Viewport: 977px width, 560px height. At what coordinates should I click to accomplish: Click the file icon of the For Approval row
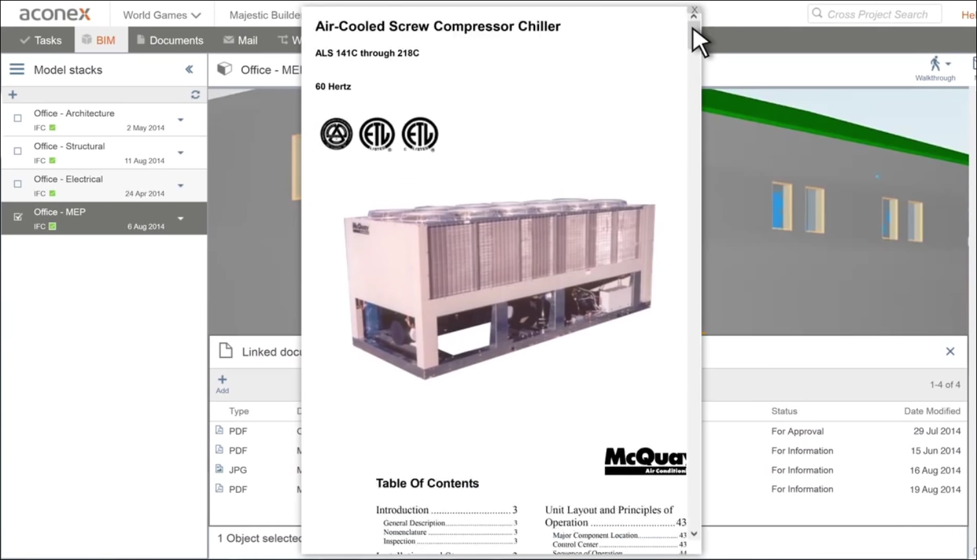pos(220,430)
